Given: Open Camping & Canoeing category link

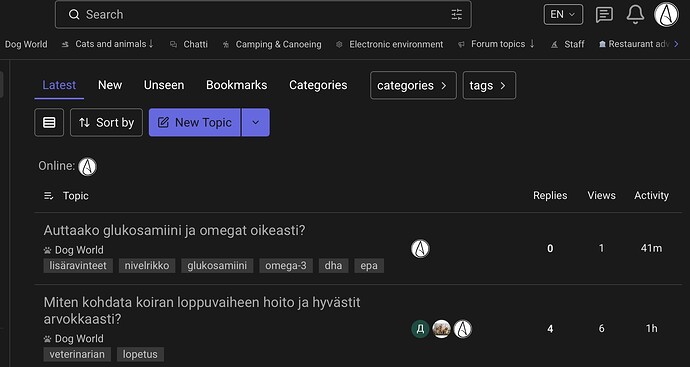Looking at the screenshot, I should point(279,44).
